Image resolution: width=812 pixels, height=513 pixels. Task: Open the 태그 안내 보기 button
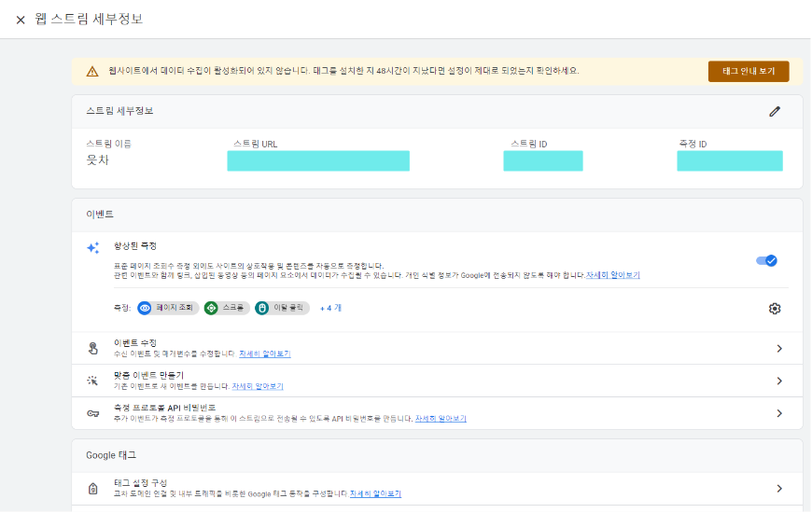[x=749, y=72]
